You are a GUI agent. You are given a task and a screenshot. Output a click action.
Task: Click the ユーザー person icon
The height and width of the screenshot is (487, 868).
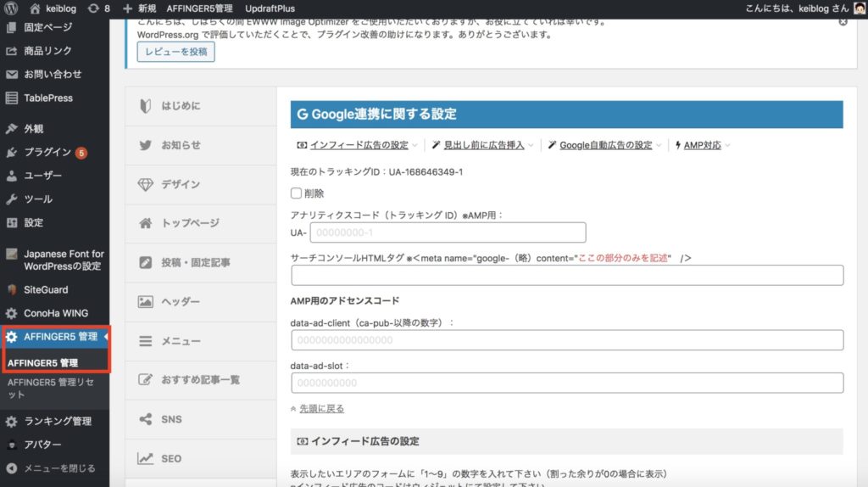[12, 176]
